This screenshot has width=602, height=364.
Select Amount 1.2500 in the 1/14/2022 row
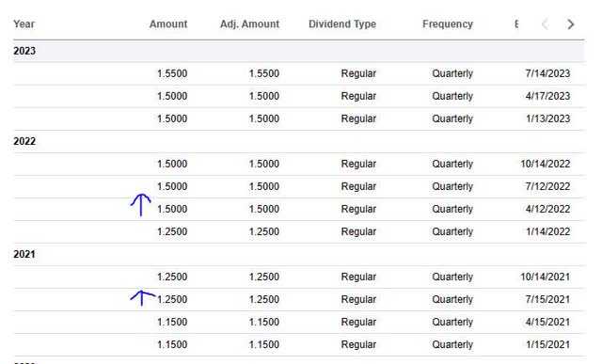(172, 232)
